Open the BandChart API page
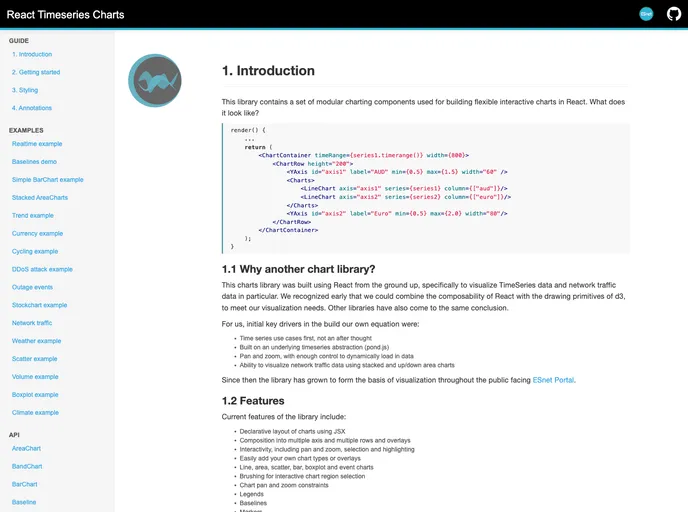This screenshot has width=688, height=512. click(27, 466)
